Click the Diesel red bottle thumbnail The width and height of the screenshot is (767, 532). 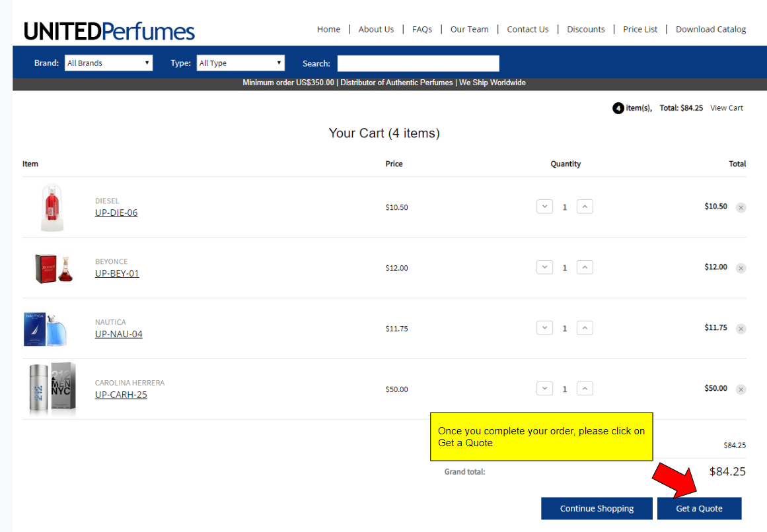pos(52,207)
